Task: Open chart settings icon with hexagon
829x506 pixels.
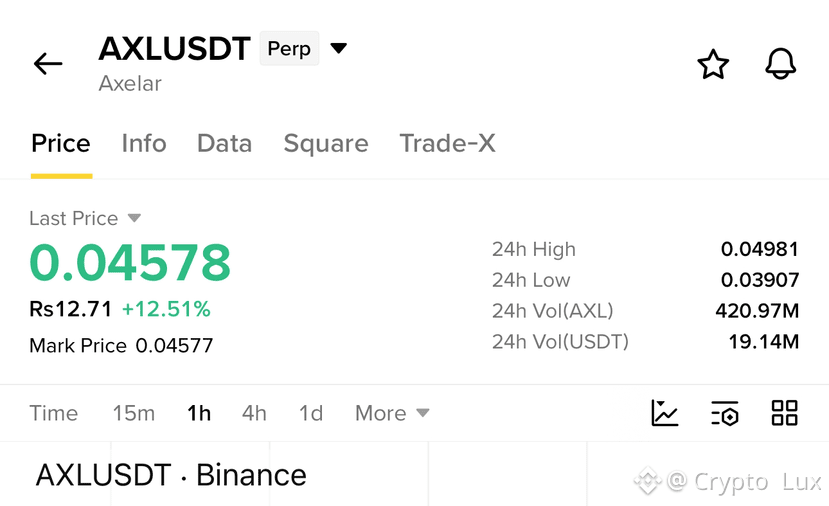Action: click(724, 413)
